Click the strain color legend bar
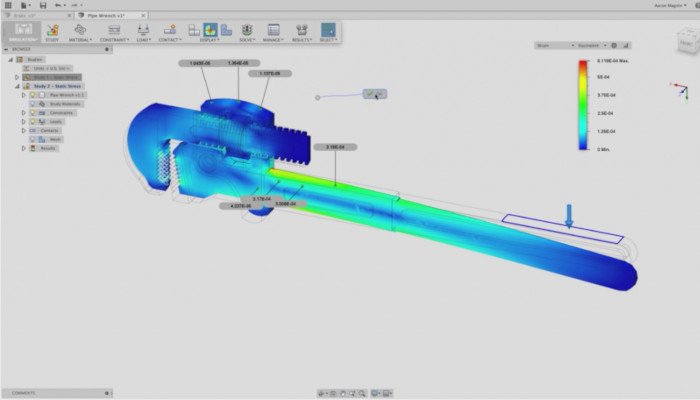Viewport: 700px width, 400px height. (x=583, y=105)
